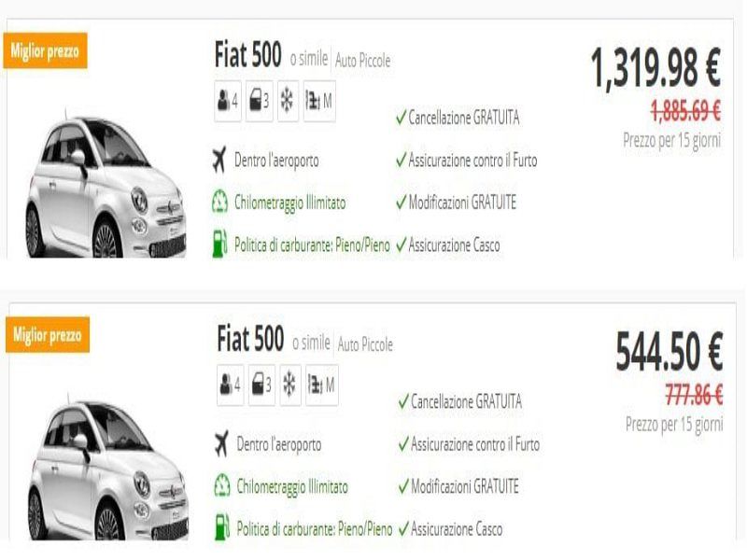
Task: Click unlimited mileage icon in the first offer
Action: tap(219, 203)
